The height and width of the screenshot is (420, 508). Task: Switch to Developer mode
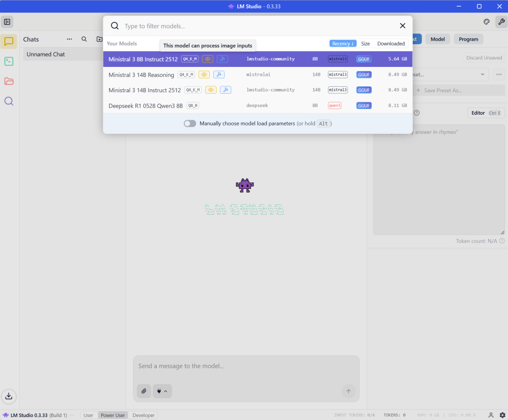(x=143, y=415)
